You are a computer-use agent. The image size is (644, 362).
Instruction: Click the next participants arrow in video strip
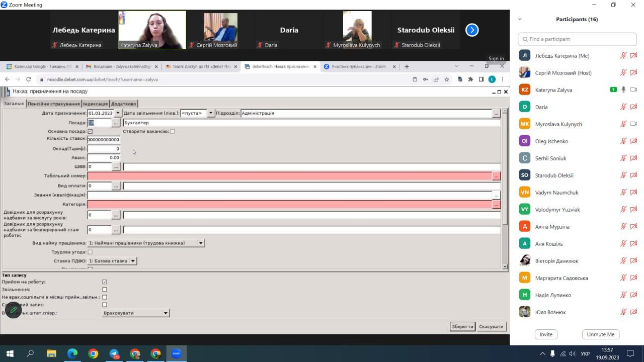(471, 30)
